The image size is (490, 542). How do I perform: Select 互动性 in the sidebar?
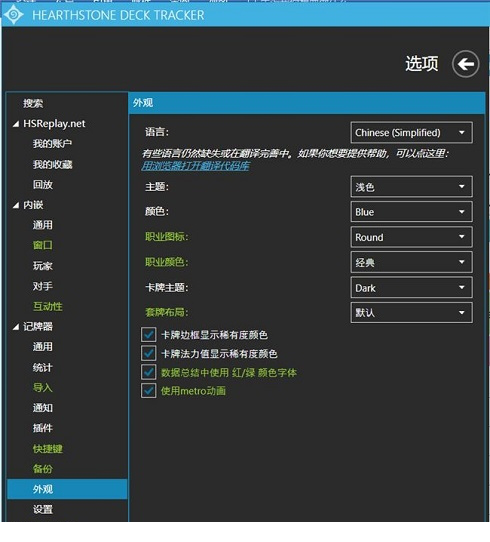(x=48, y=306)
